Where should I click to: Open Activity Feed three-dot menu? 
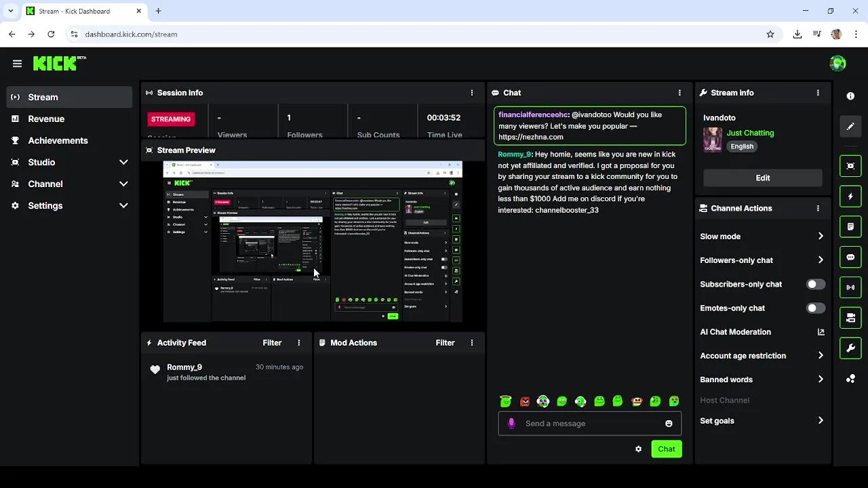point(299,343)
